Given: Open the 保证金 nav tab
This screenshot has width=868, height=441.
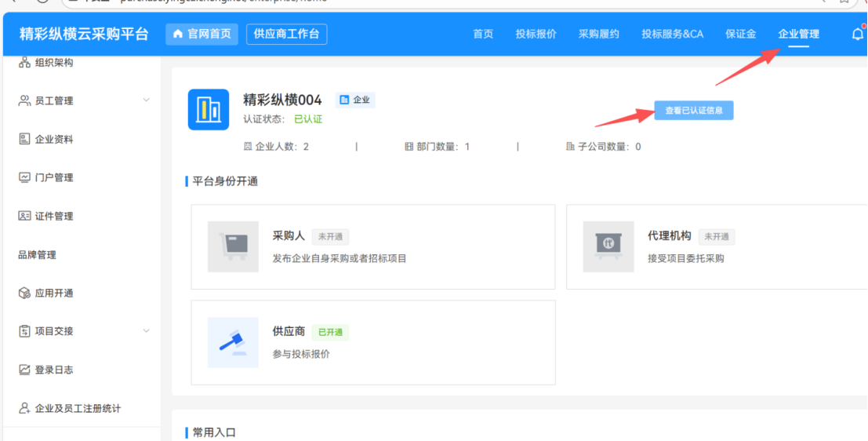Looking at the screenshot, I should [x=740, y=34].
